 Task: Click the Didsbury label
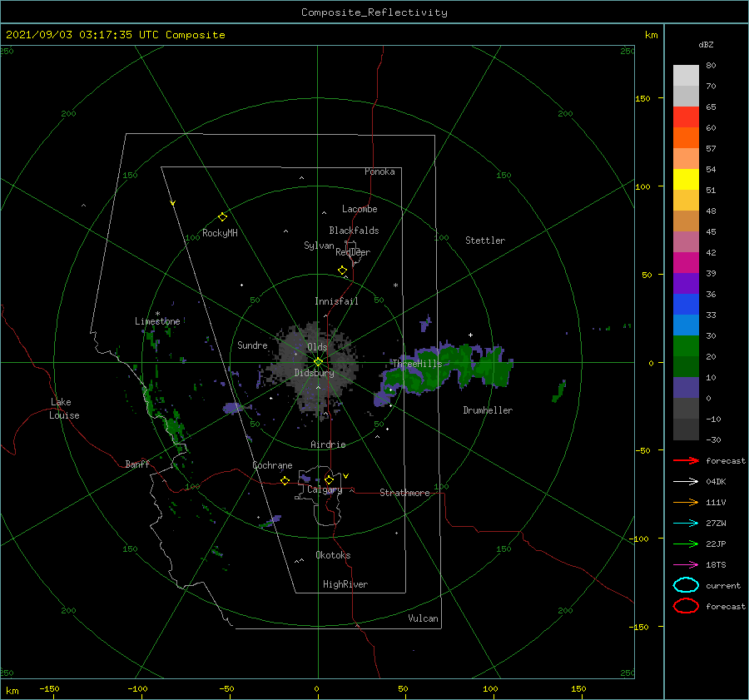coord(315,373)
